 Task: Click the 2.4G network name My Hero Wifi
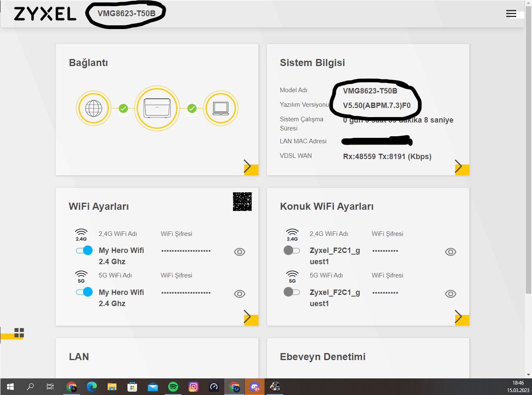click(x=121, y=256)
